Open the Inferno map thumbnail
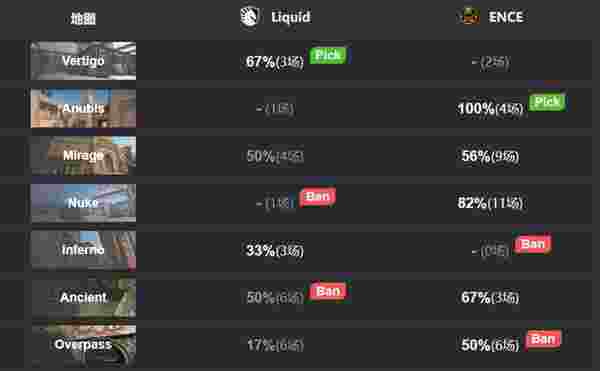This screenshot has width=600, height=371. click(83, 251)
